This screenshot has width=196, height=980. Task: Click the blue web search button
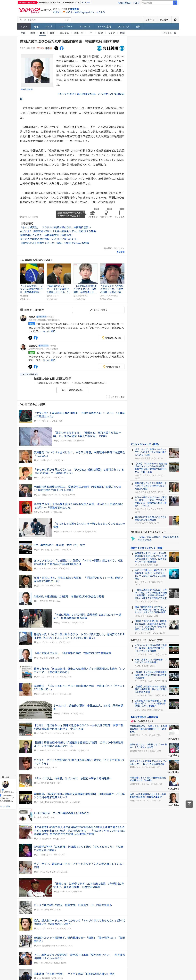[175, 3]
